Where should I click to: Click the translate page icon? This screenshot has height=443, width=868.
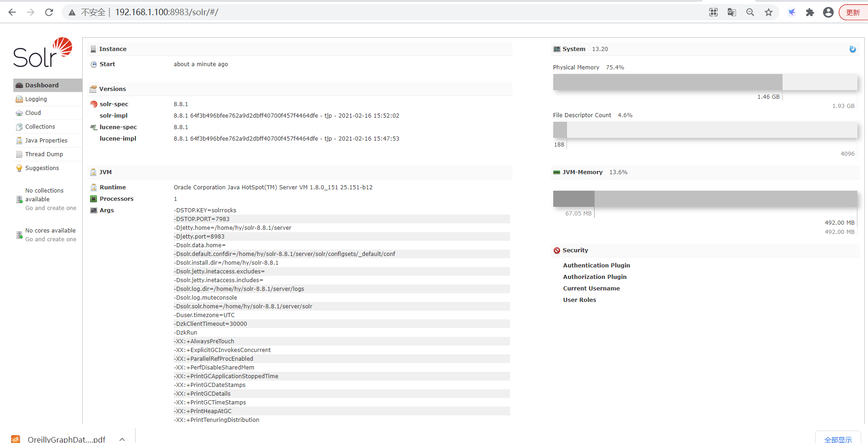(732, 12)
